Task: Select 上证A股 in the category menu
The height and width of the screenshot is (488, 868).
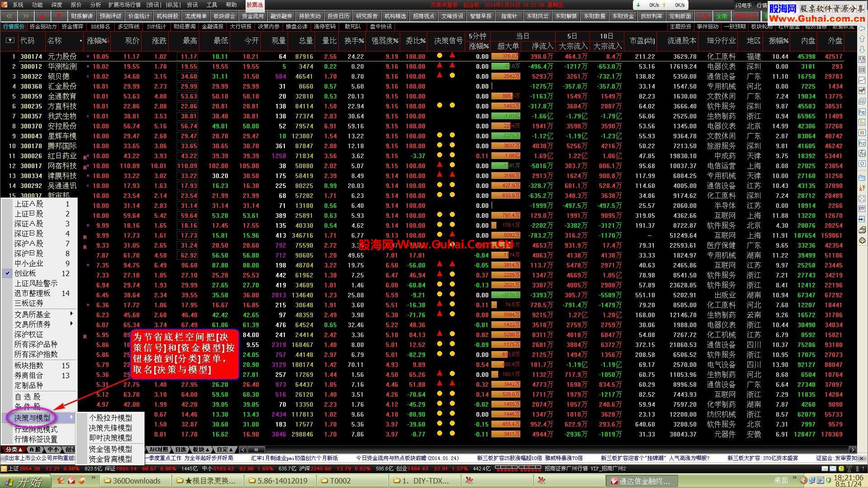Action: 38,204
